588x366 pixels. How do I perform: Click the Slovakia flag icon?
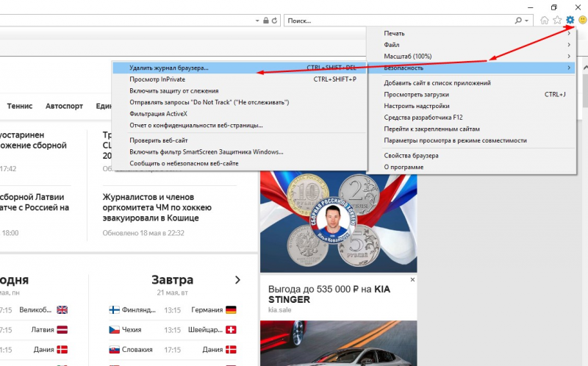tap(114, 350)
